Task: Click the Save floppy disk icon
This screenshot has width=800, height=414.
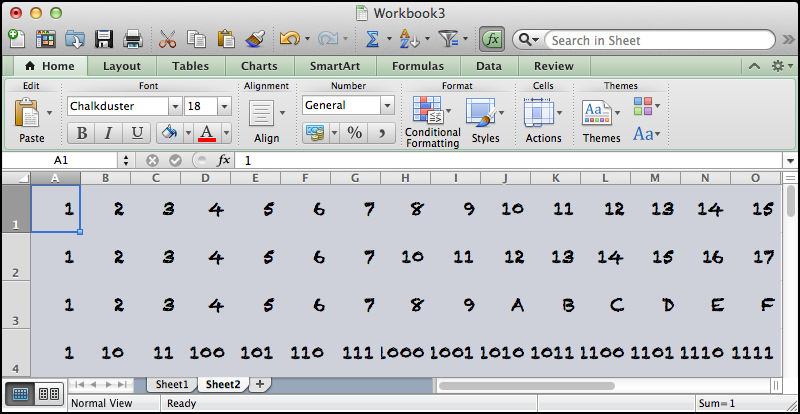Action: pyautogui.click(x=104, y=39)
